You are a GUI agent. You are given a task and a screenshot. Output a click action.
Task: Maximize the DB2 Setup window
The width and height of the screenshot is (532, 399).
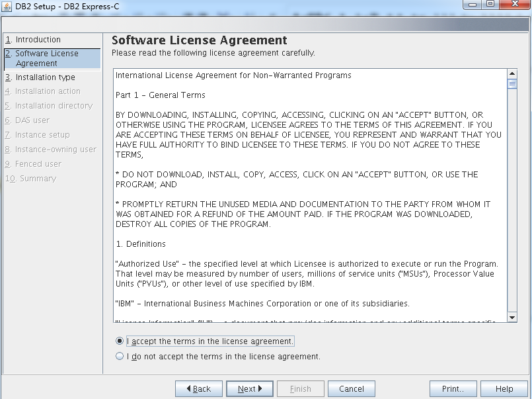[x=490, y=5]
